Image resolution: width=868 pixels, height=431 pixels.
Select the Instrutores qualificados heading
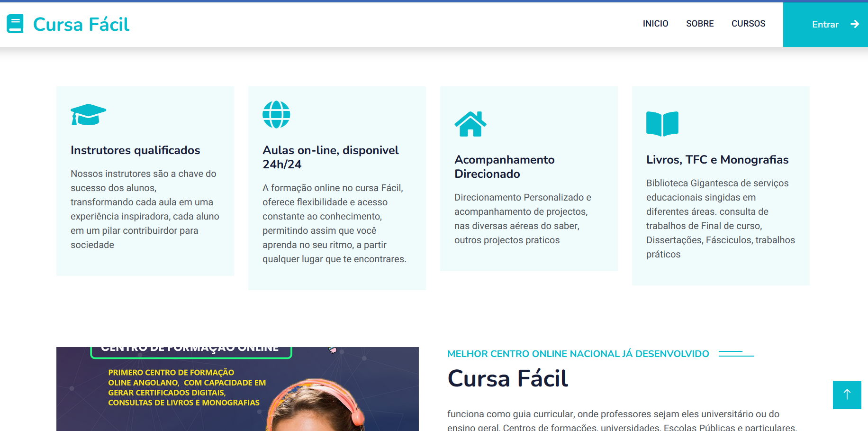tap(136, 150)
